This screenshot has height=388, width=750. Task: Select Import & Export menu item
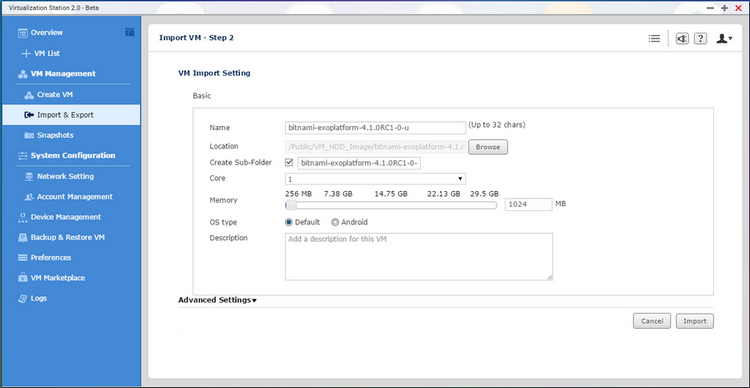pyautogui.click(x=71, y=115)
